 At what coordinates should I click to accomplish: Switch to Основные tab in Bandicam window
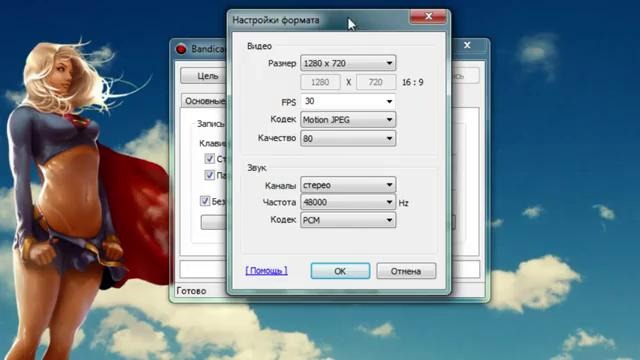(204, 101)
